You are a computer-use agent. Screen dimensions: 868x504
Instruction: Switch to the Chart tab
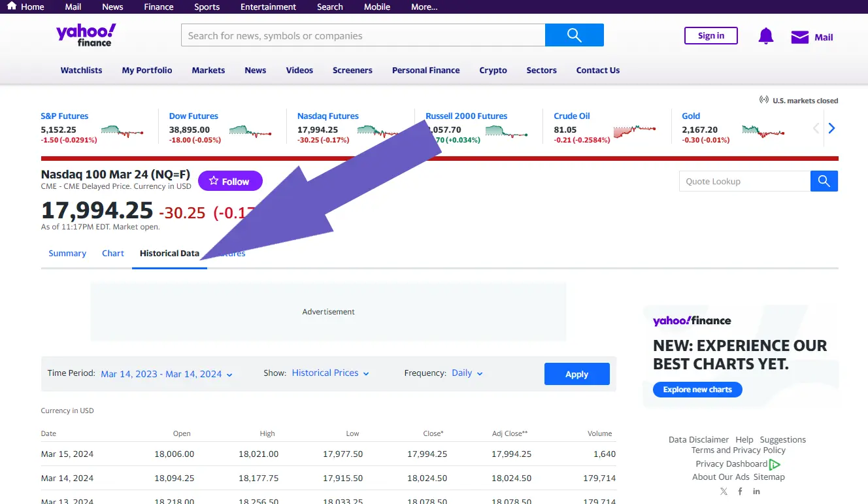[113, 253]
